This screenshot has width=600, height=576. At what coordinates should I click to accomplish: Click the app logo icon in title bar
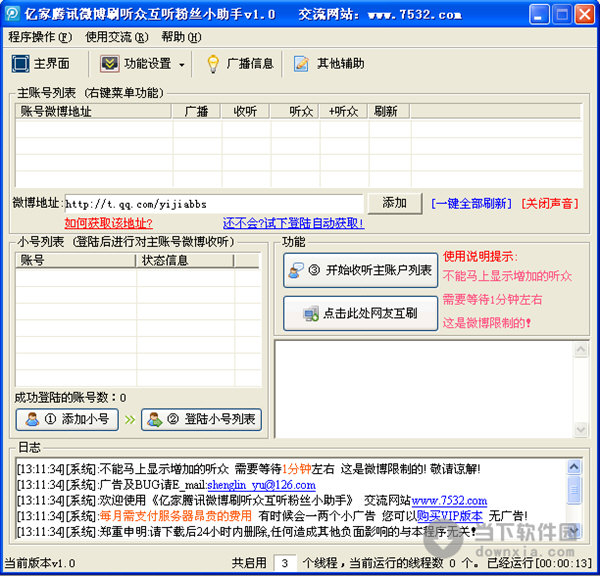click(x=13, y=14)
